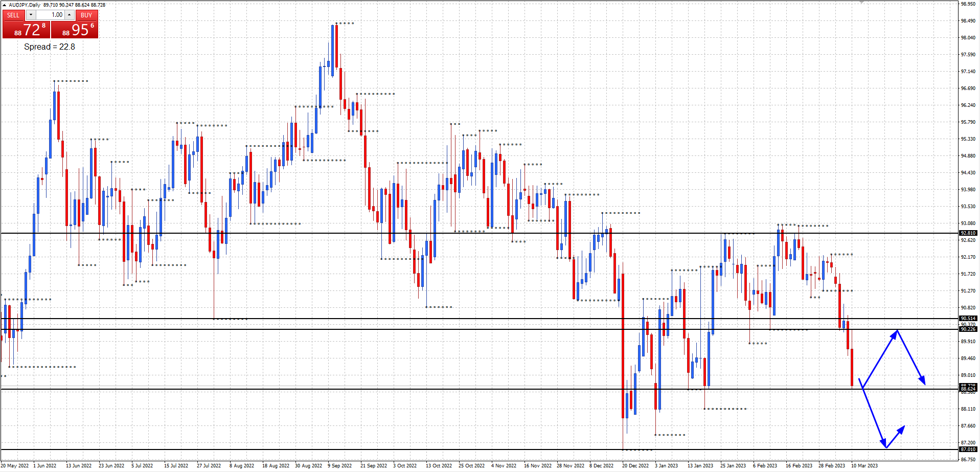Select the 90.226 horizontal line price label
The image size is (980, 472).
968,329
